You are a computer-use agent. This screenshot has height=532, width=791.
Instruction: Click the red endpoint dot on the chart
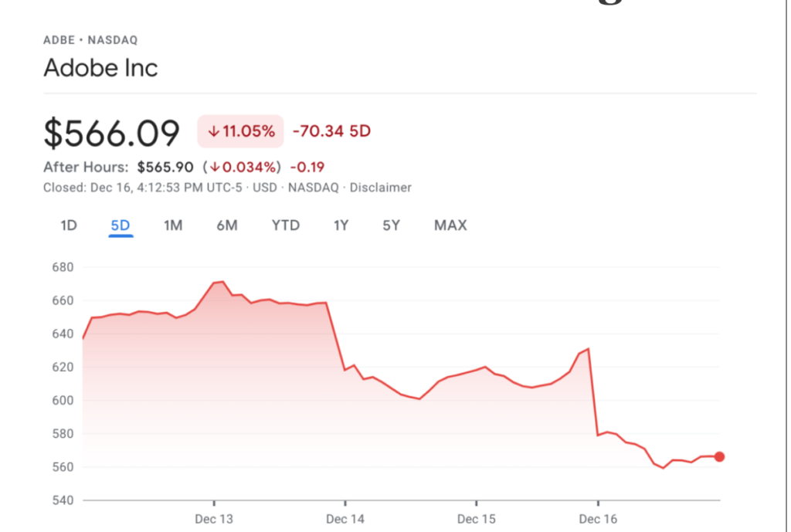[x=719, y=456]
